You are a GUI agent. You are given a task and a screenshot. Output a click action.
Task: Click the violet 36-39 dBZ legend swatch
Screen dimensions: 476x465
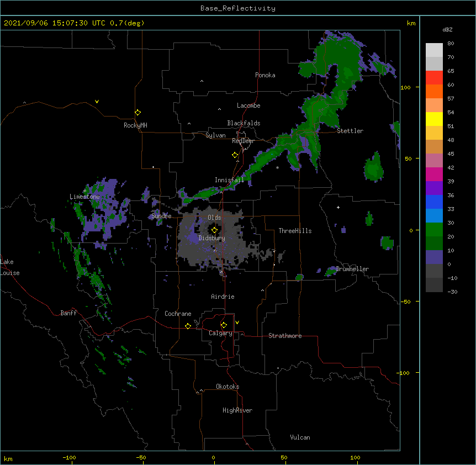click(434, 188)
